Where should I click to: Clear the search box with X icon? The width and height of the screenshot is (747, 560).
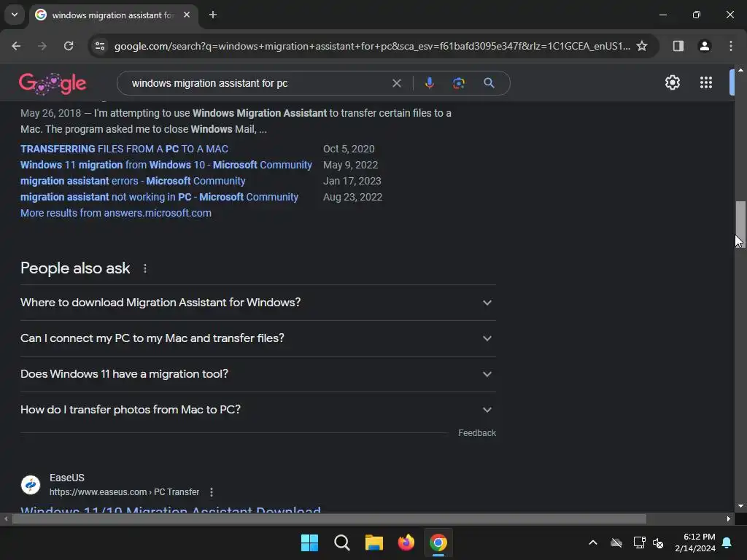[396, 83]
